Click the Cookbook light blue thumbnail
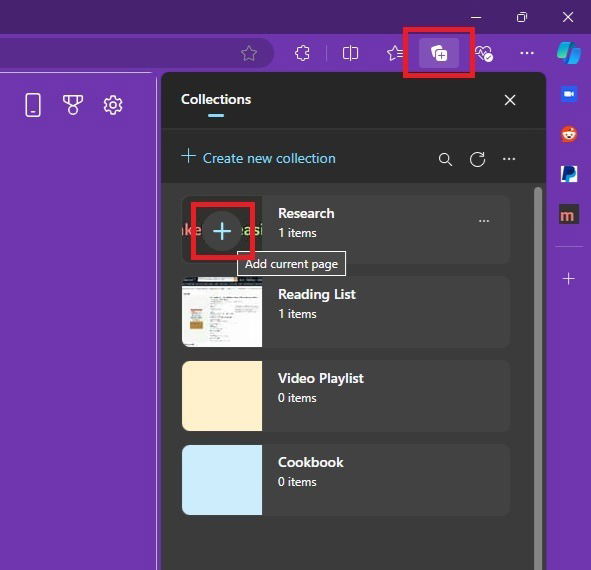The image size is (591, 570). click(x=222, y=480)
